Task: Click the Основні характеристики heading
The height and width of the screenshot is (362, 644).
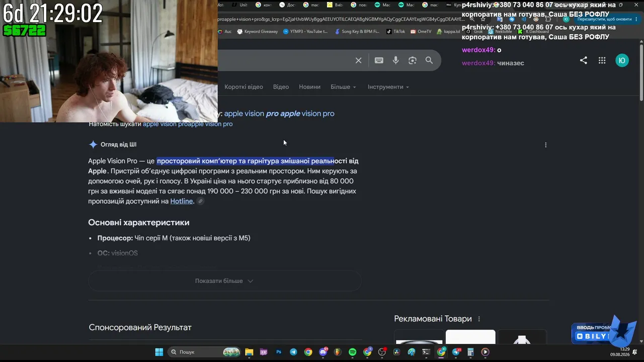Action: (x=139, y=223)
